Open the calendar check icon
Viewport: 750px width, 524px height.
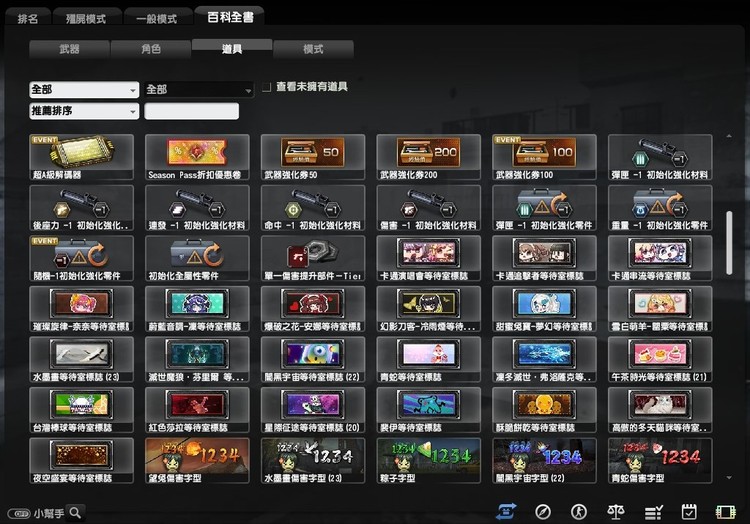coord(689,511)
